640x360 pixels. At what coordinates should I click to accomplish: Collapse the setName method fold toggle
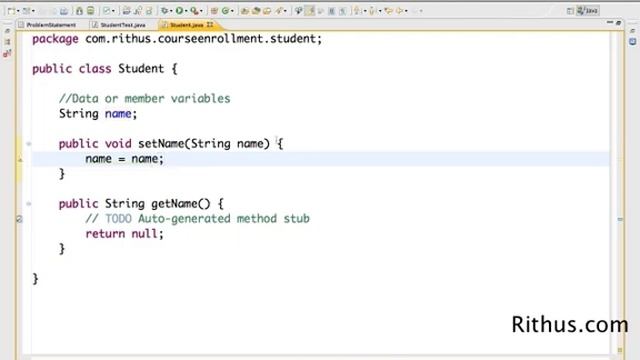[x=29, y=144]
